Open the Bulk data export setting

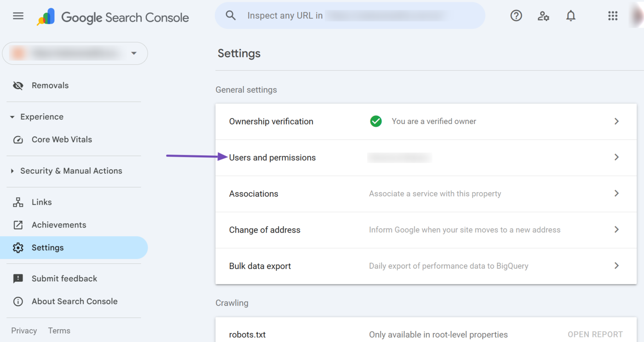(x=260, y=266)
